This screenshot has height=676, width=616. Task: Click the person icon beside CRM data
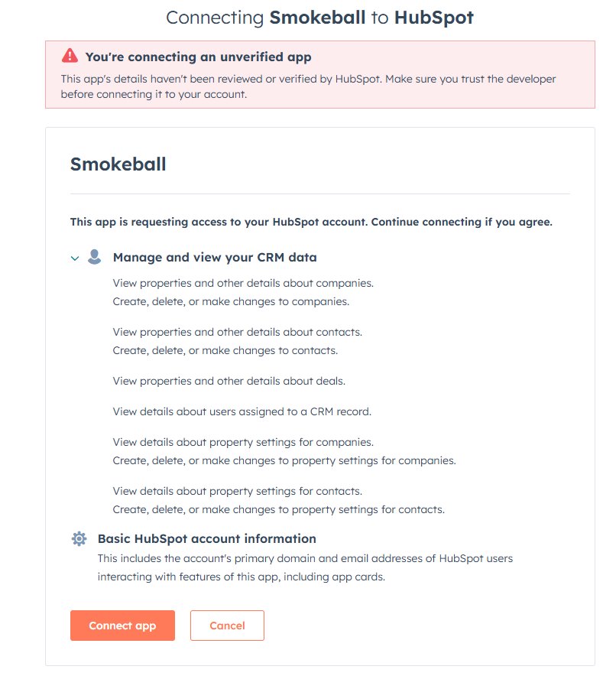coord(95,257)
